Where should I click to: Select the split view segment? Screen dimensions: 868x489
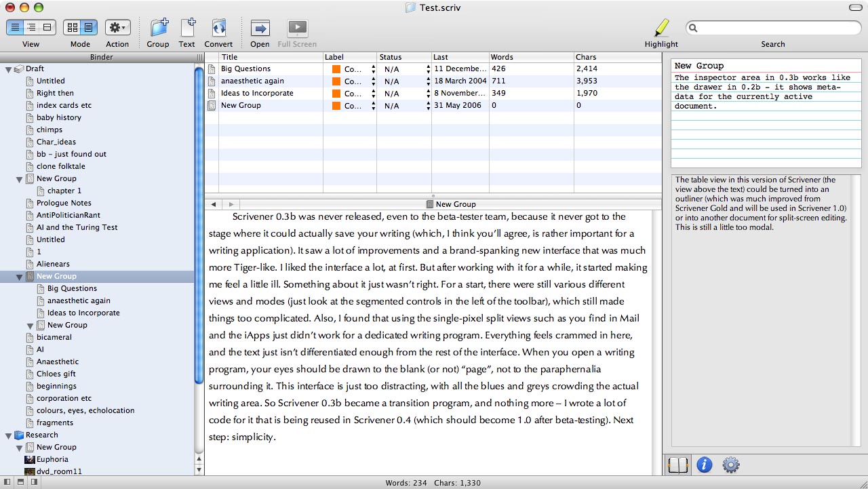coord(47,28)
